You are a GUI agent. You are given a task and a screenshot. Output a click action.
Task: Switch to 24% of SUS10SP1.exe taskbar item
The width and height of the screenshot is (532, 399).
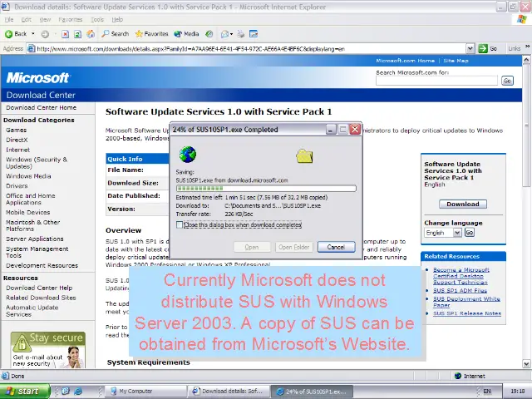click(313, 392)
